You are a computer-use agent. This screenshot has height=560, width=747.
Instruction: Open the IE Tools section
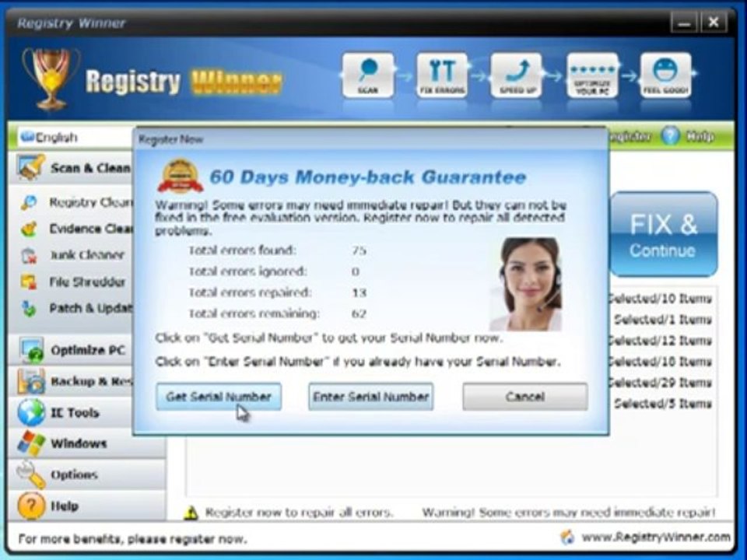(72, 412)
